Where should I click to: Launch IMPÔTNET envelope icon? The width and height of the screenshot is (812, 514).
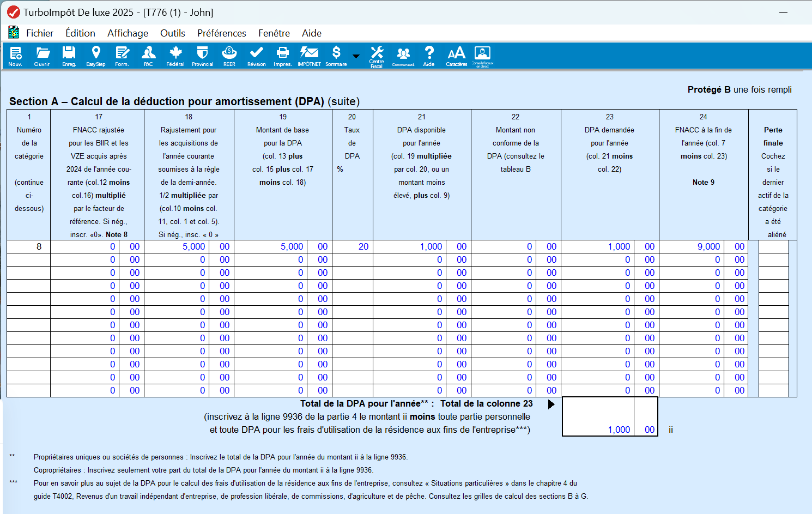pos(309,56)
